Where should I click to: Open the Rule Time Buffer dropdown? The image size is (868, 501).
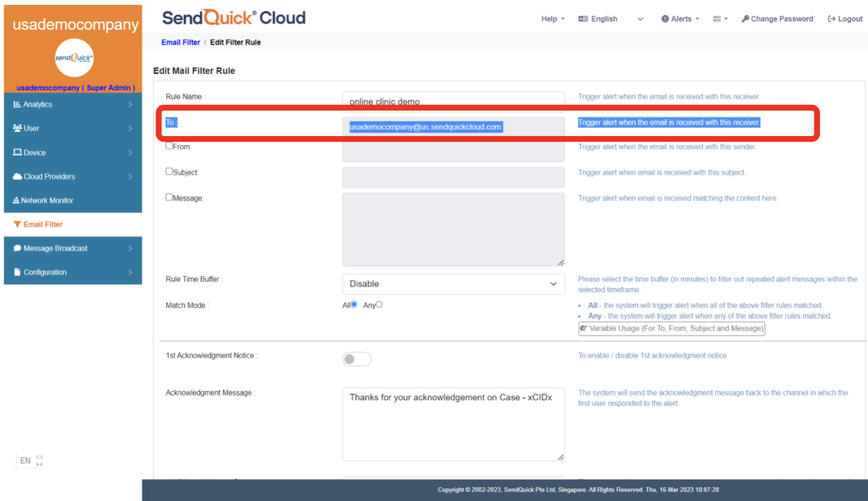(453, 283)
